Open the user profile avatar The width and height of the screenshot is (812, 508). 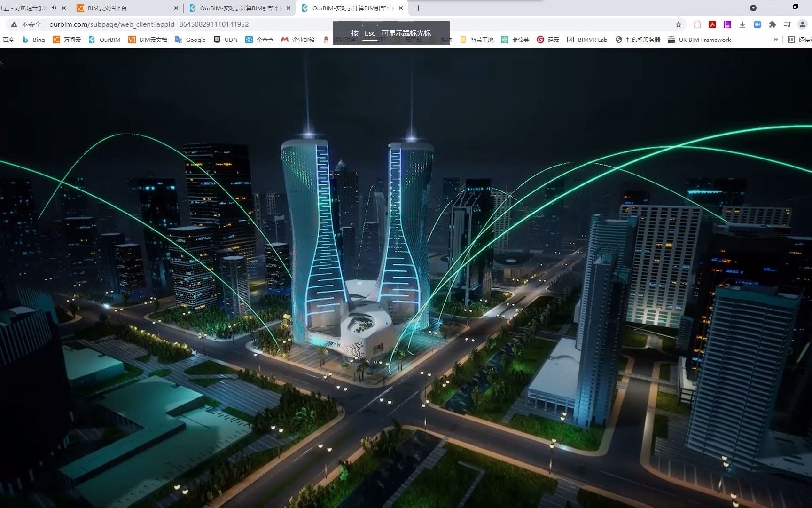pyautogui.click(x=802, y=24)
